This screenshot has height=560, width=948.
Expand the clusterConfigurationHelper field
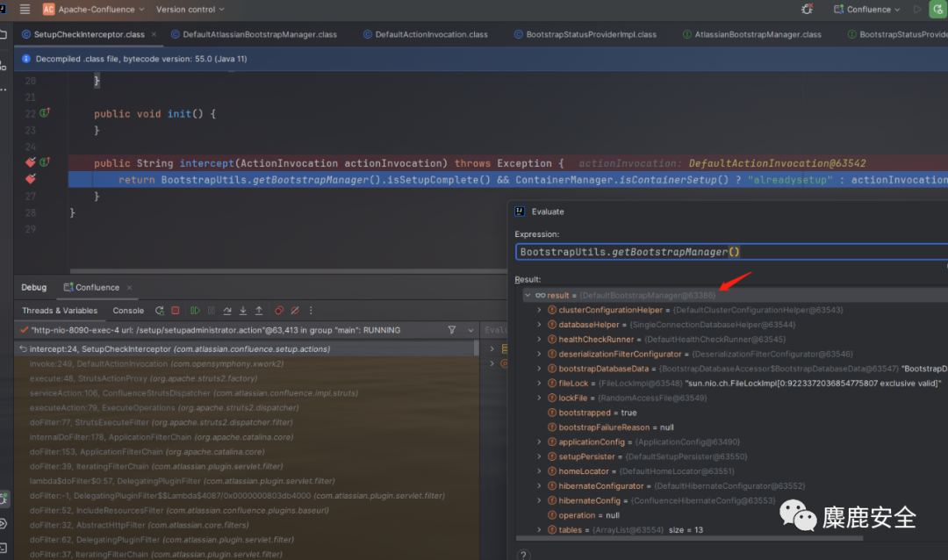click(539, 310)
